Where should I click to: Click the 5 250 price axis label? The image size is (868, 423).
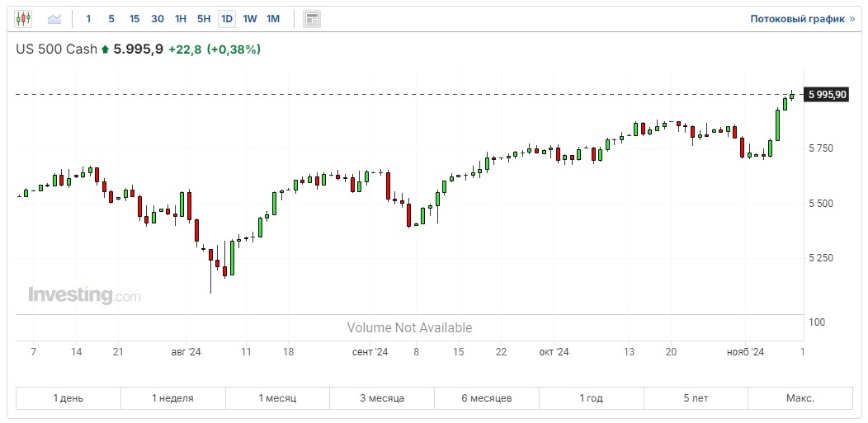[821, 258]
